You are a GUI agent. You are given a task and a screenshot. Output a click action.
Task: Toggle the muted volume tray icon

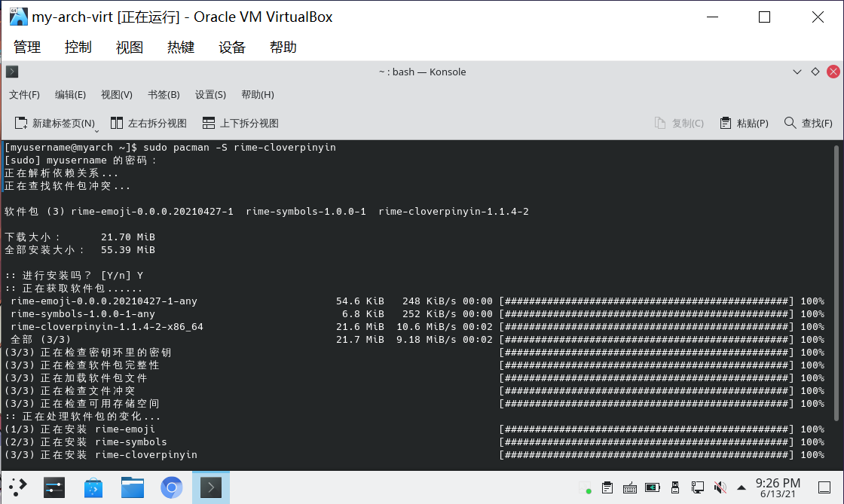[x=720, y=487]
